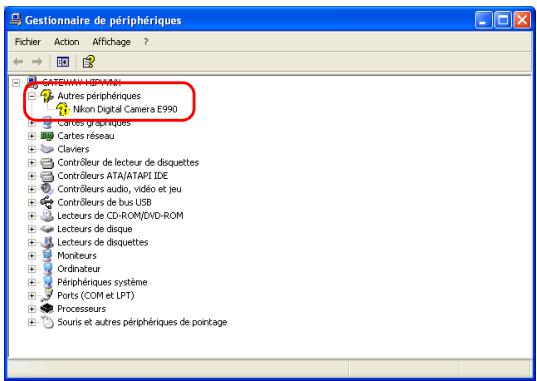Click the speaker icon for audio controllers
Viewport: 537px width, 381px height.
[x=47, y=189]
